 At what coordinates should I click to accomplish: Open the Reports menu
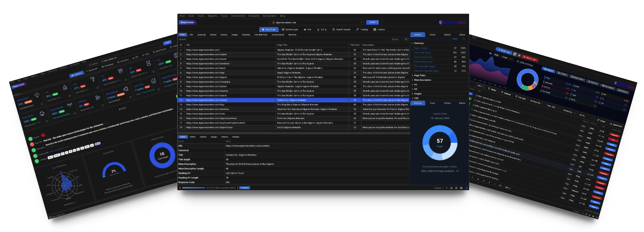pyautogui.click(x=213, y=16)
